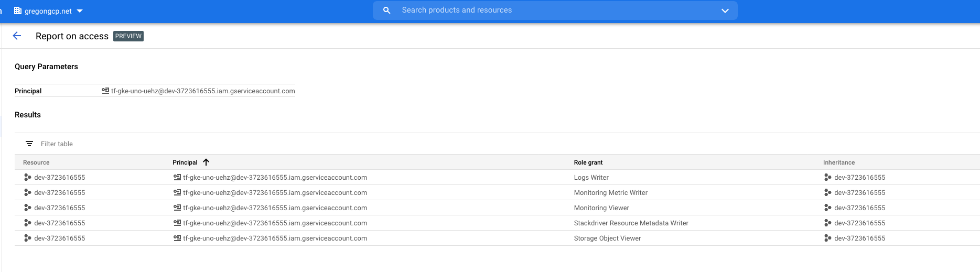
Task: Open the principal email in Query Parameters
Action: point(203,91)
